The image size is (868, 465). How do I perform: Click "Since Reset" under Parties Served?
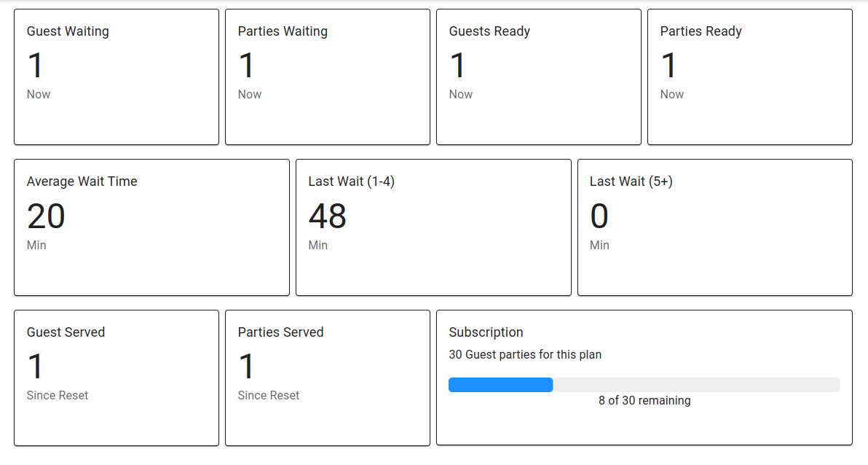click(x=269, y=396)
